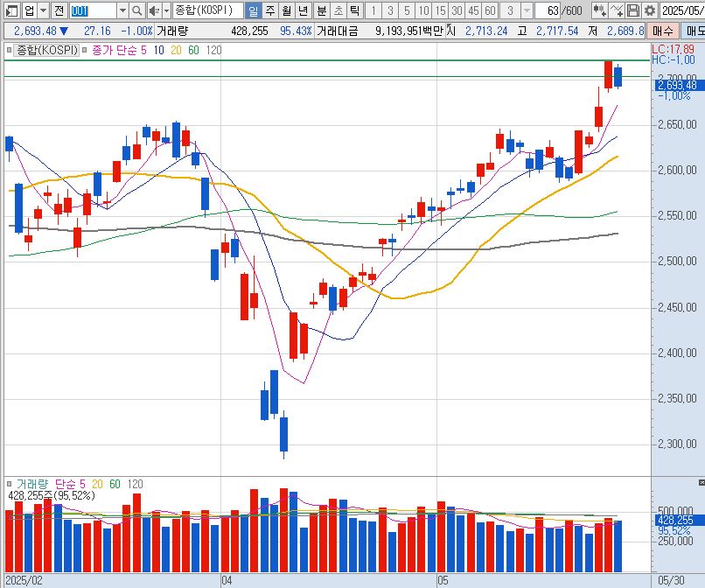Viewport: 705px width, 588px height.
Task: Click the open price 2,713.24
Action: coord(486,31)
